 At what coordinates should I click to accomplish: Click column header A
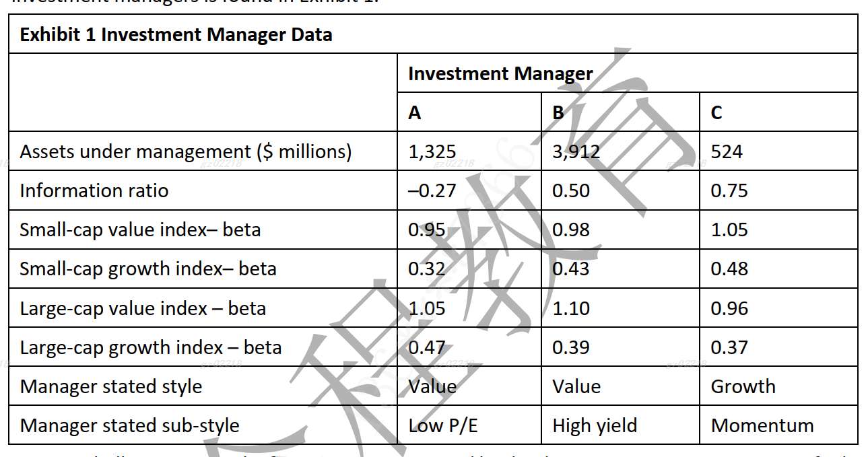click(415, 112)
